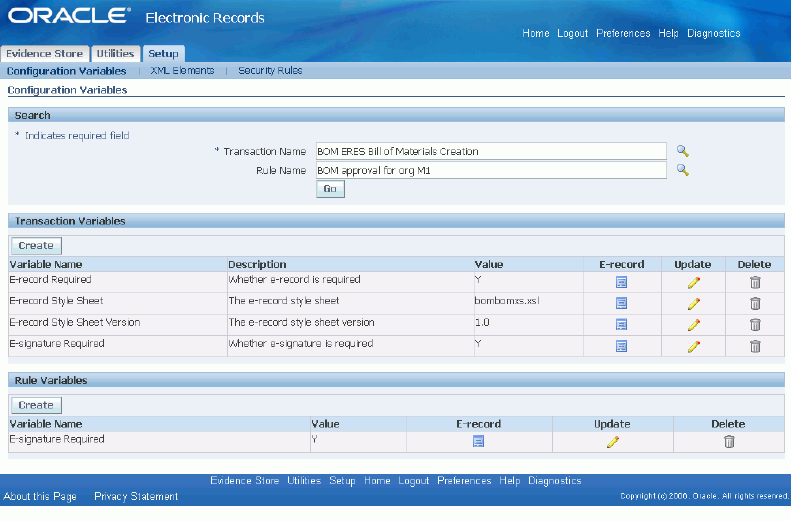The height and width of the screenshot is (521, 791).
Task: Click 'The e-record style sheet version' description
Action: click(x=301, y=322)
